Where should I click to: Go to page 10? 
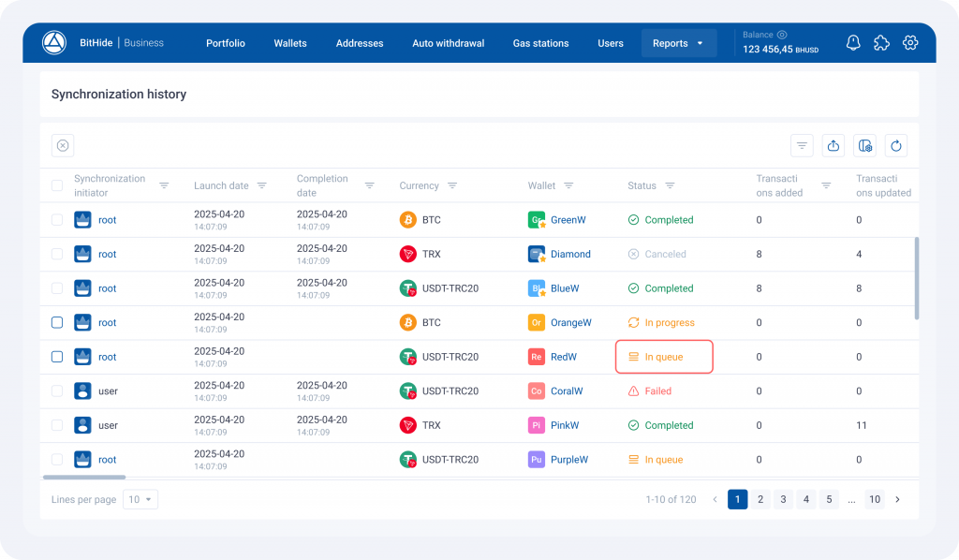point(875,499)
